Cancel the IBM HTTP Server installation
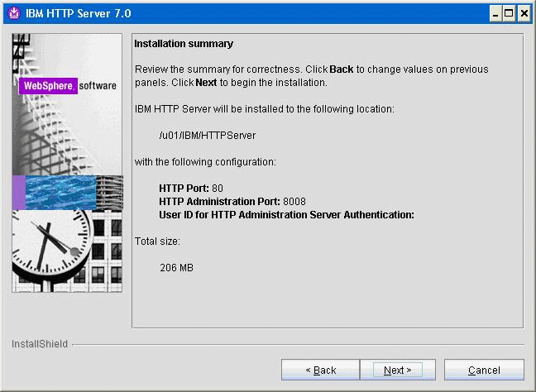Viewport: 536px width, 392px height. click(484, 370)
